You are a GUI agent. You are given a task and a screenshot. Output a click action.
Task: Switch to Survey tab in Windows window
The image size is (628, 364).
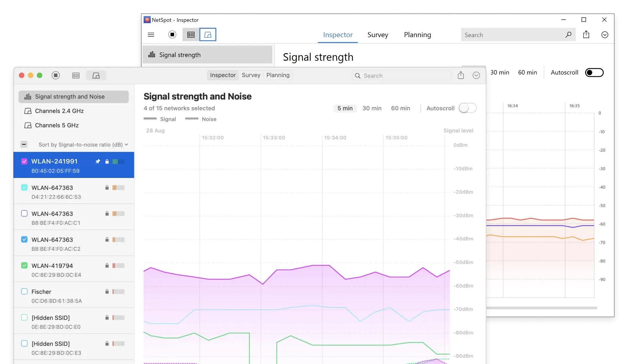click(x=378, y=35)
